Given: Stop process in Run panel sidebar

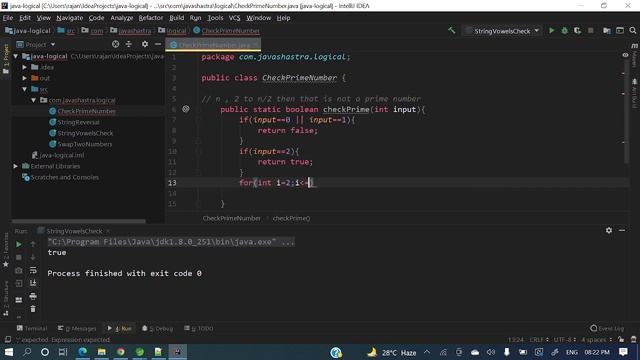Looking at the screenshot, I should click(19, 257).
